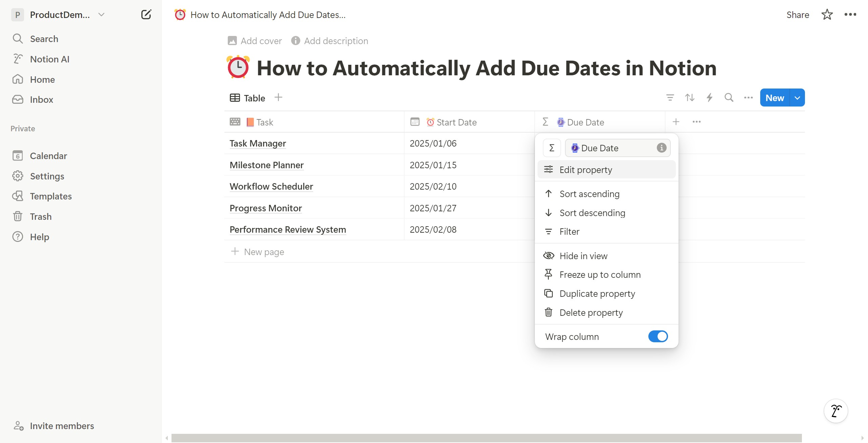Screen dimensions: 868x443
Task: Go to Home in the sidebar
Action: tap(42, 79)
